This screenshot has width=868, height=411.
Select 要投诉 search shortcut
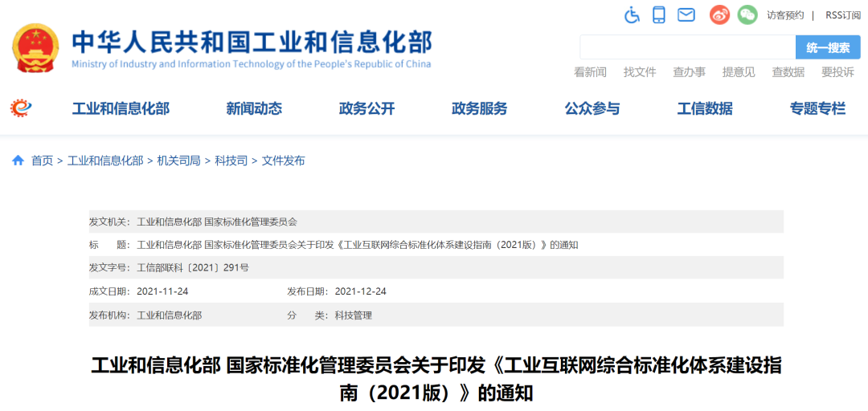click(837, 72)
